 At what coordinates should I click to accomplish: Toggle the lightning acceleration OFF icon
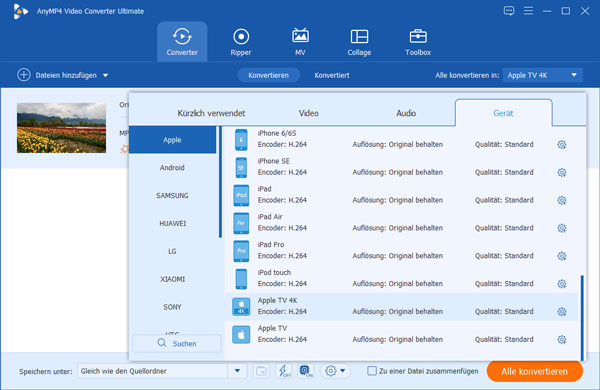[284, 371]
